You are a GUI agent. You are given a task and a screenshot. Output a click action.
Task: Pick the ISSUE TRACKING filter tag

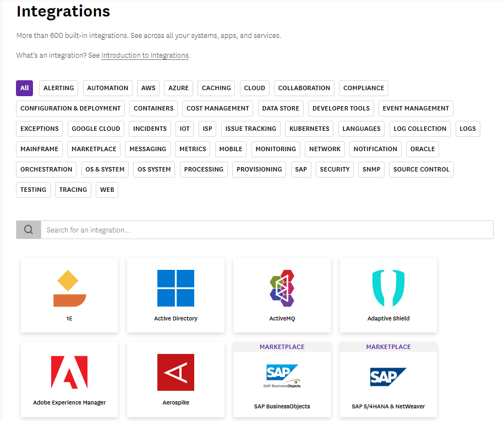point(251,129)
